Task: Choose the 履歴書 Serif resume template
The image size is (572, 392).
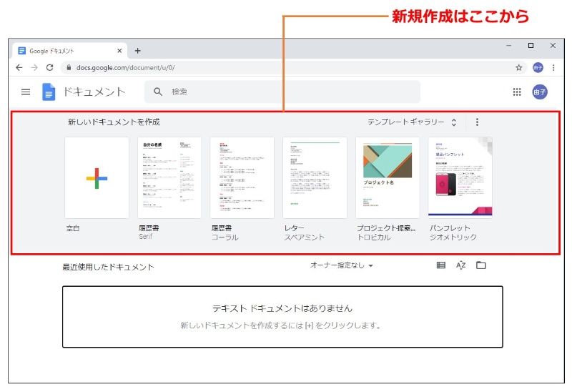Action: (x=169, y=177)
